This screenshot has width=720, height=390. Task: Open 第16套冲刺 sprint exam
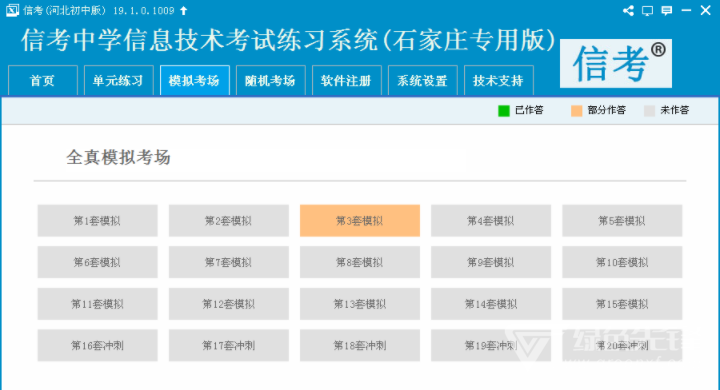pyautogui.click(x=97, y=345)
